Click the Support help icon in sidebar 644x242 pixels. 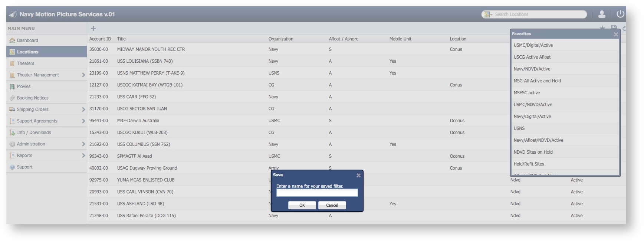coord(12,167)
